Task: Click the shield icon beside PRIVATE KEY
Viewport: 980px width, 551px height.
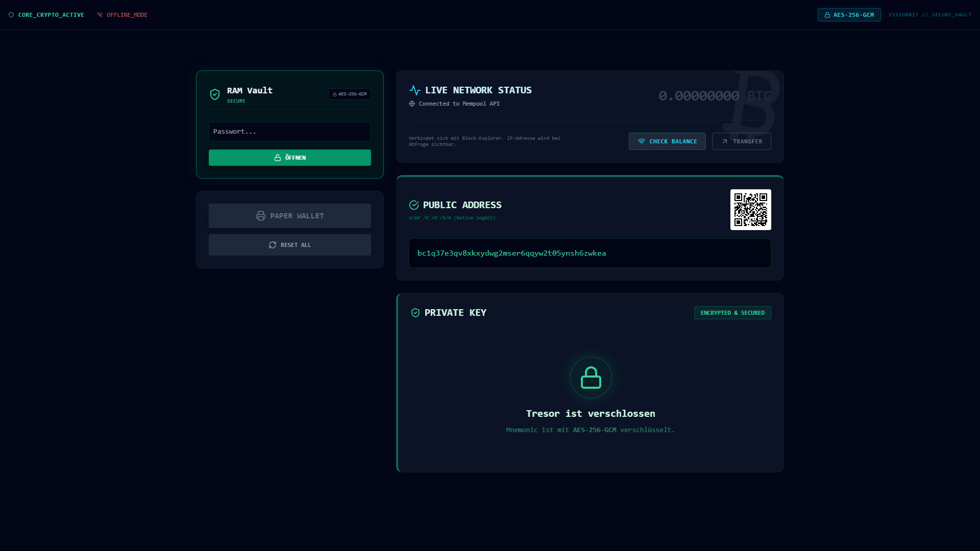Action: (415, 312)
